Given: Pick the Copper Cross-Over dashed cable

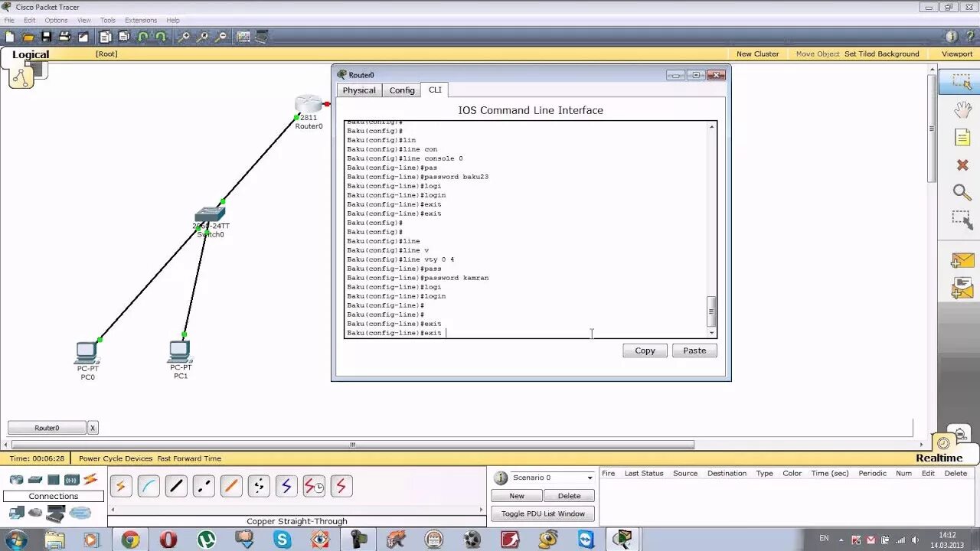Looking at the screenshot, I should click(x=204, y=485).
